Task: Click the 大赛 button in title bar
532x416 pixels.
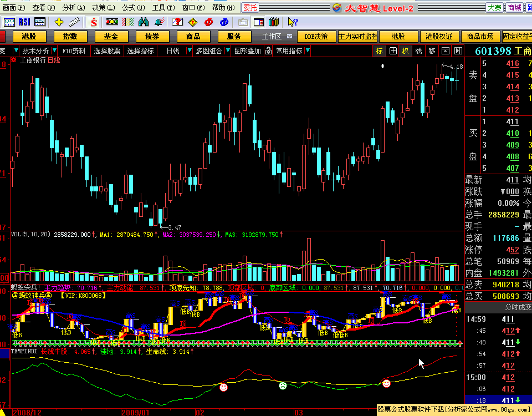Action: click(x=494, y=7)
